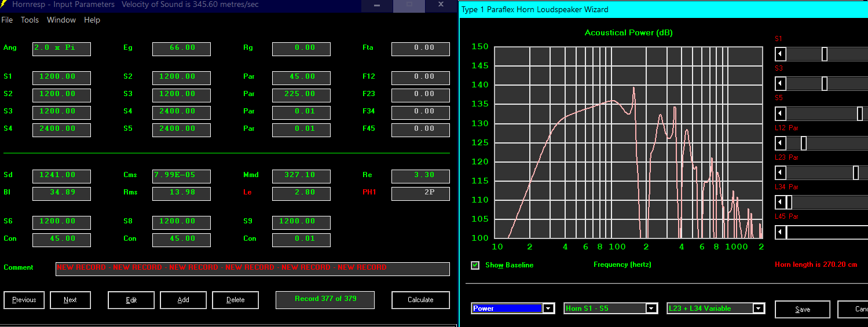Open the Tools menu
Image resolution: width=868 pixels, height=327 pixels.
30,20
